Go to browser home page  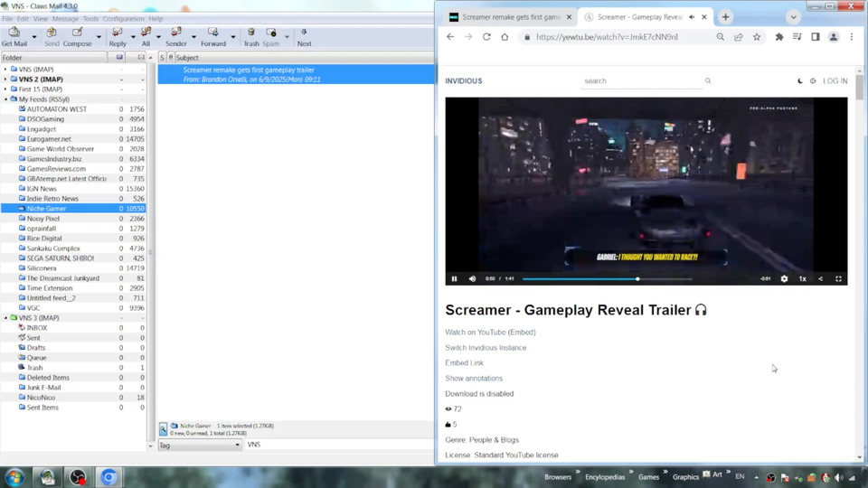tap(505, 36)
